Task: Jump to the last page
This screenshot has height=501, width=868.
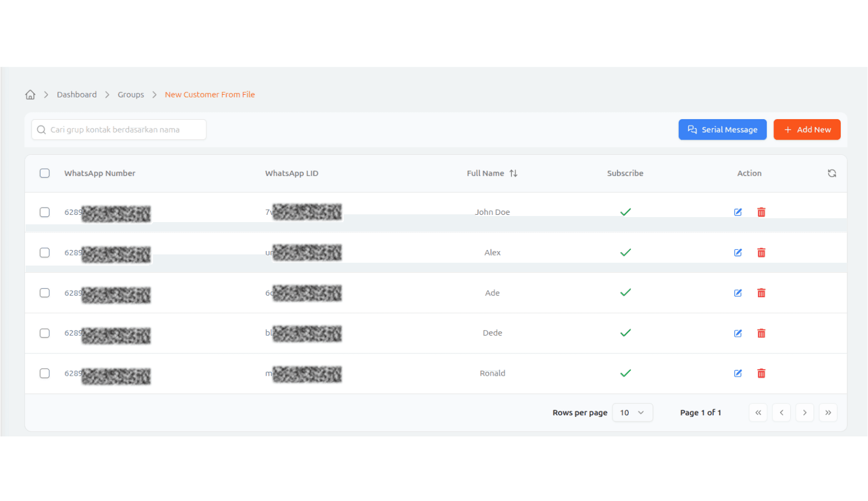Action: (x=828, y=412)
